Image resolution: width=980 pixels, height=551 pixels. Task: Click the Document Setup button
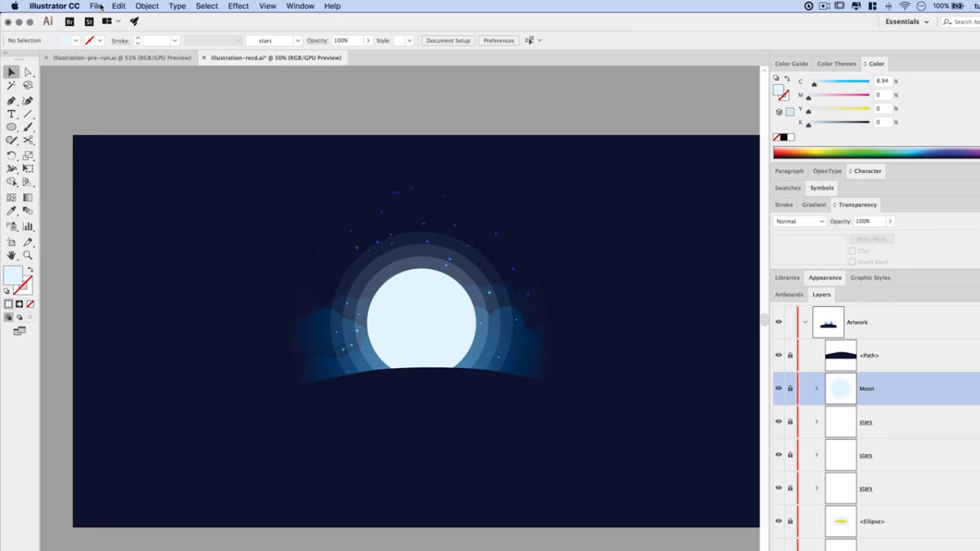pos(448,41)
